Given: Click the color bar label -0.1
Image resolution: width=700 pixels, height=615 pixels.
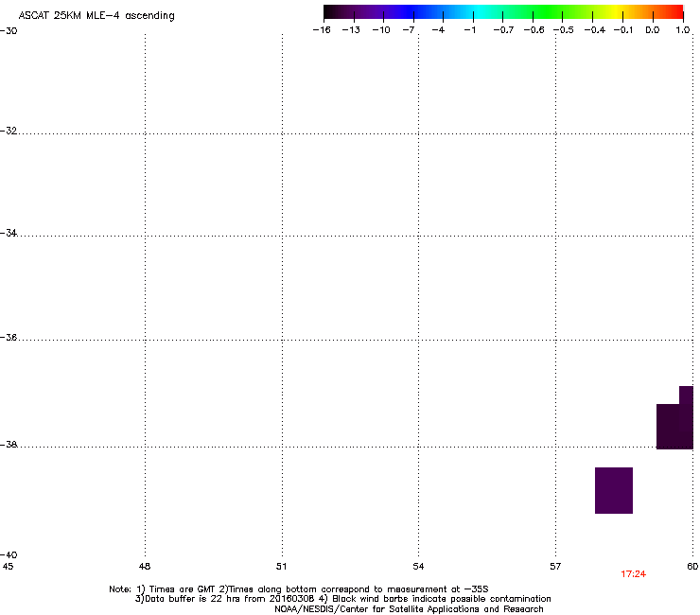Looking at the screenshot, I should [x=623, y=30].
